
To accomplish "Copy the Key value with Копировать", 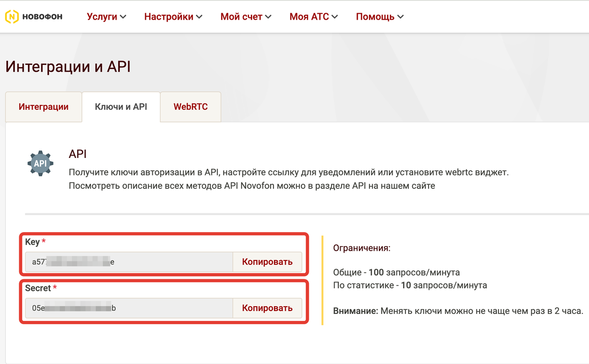I will tap(267, 262).
